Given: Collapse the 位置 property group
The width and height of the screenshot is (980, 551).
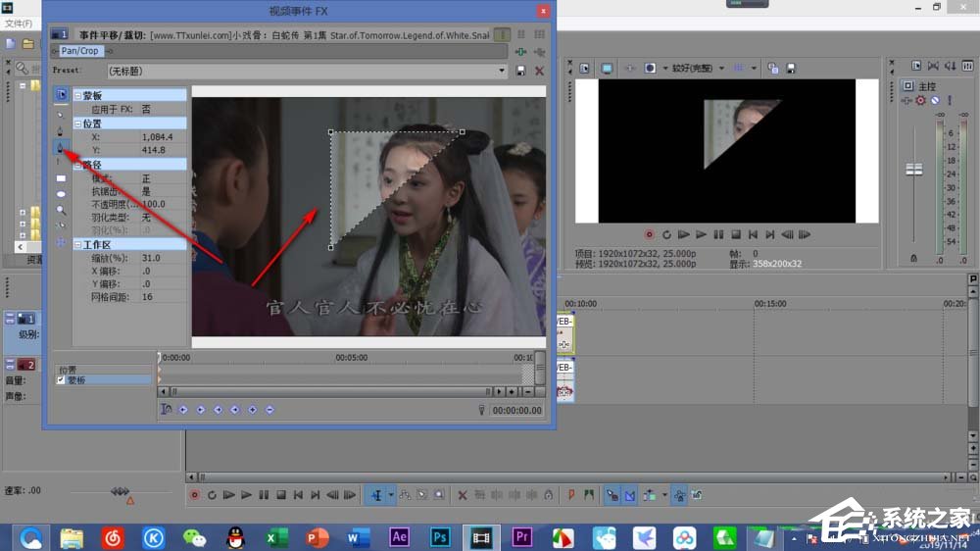Looking at the screenshot, I should coord(77,125).
